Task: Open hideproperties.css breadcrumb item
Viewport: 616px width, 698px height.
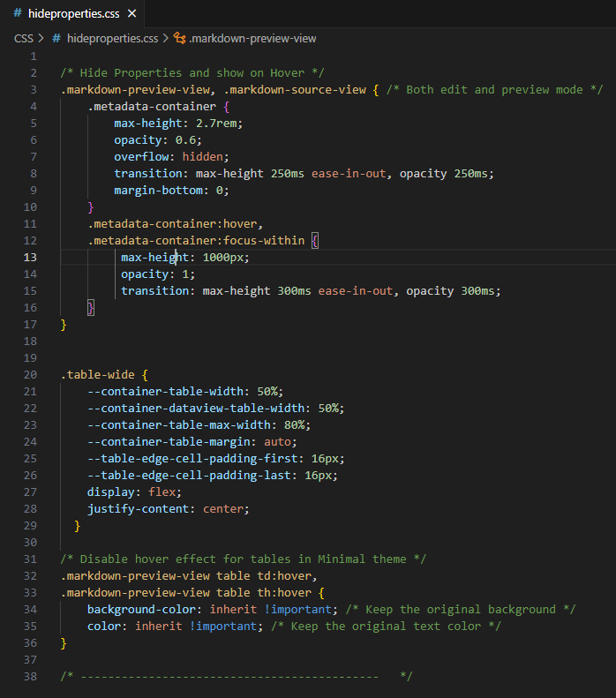Action: [x=112, y=39]
